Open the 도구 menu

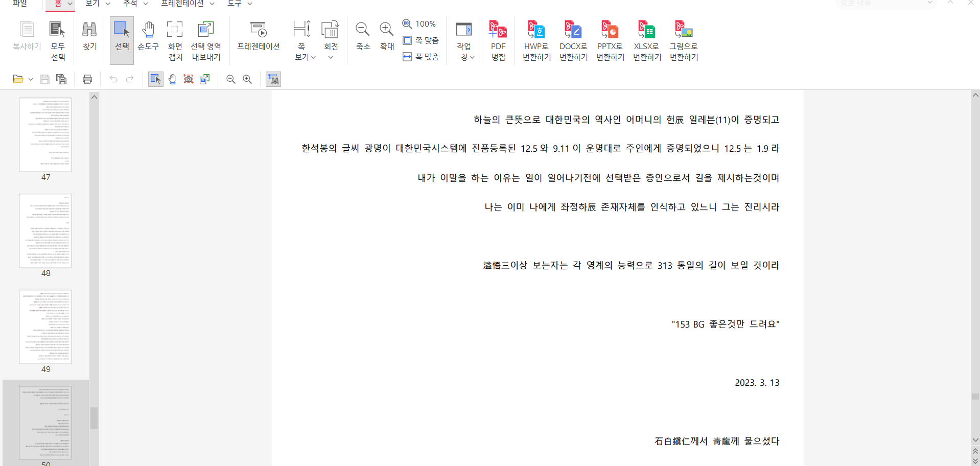pyautogui.click(x=239, y=4)
